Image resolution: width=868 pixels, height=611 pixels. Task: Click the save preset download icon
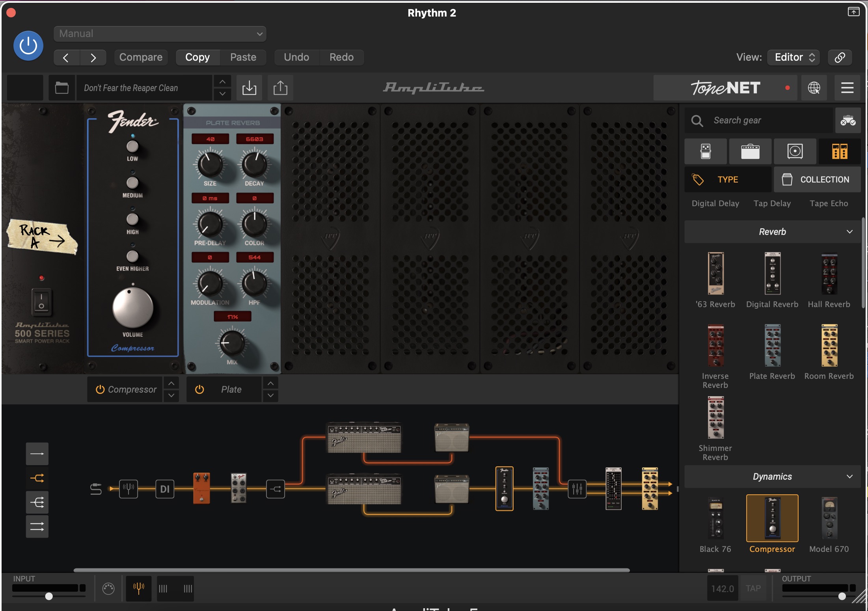coord(249,88)
